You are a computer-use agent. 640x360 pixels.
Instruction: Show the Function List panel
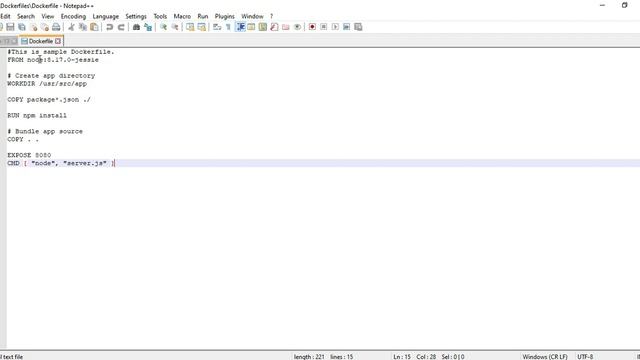[274, 27]
